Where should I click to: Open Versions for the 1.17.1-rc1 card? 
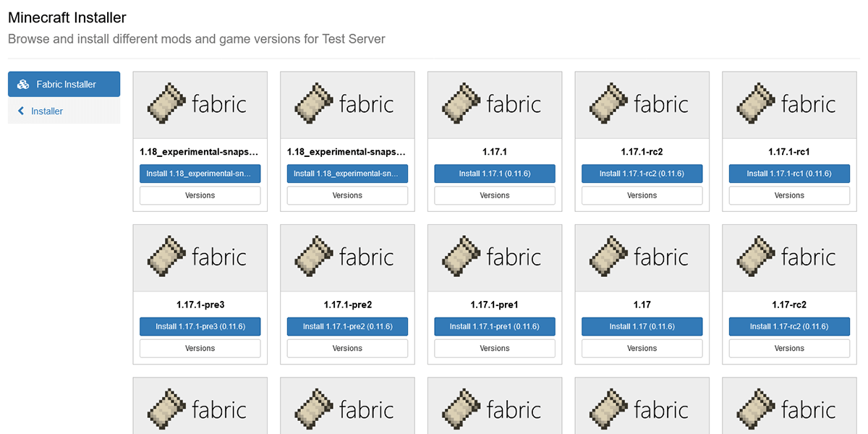[789, 195]
